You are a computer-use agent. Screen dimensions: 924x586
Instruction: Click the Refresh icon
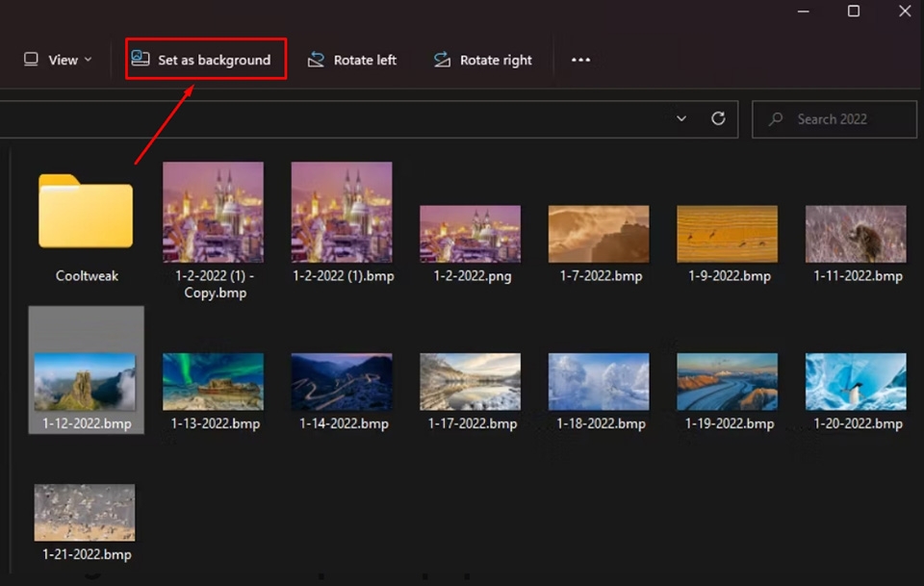[x=718, y=118]
